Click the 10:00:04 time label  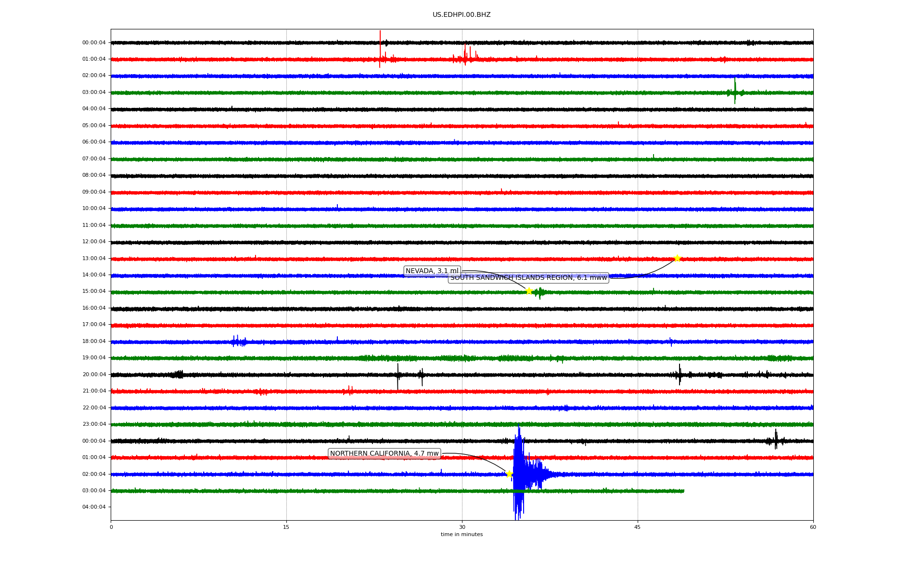click(x=94, y=209)
